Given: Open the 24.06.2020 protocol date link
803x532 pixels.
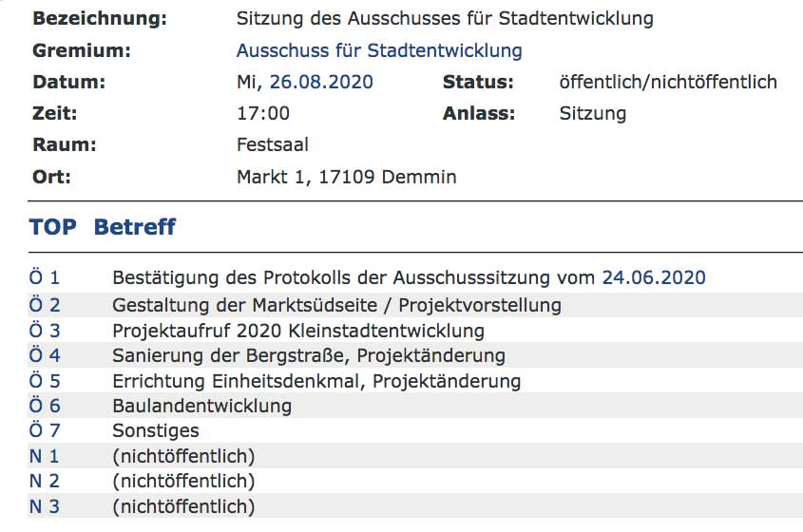Looking at the screenshot, I should (x=654, y=278).
